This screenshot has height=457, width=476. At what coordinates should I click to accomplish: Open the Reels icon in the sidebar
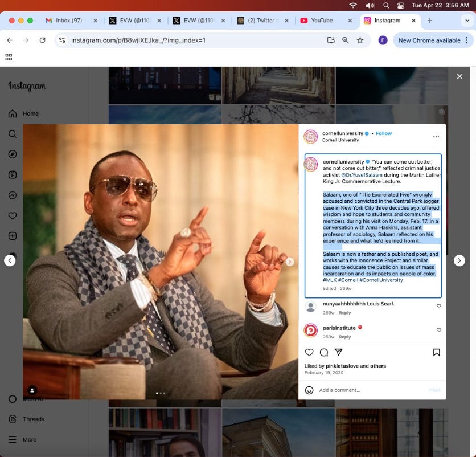(x=13, y=175)
